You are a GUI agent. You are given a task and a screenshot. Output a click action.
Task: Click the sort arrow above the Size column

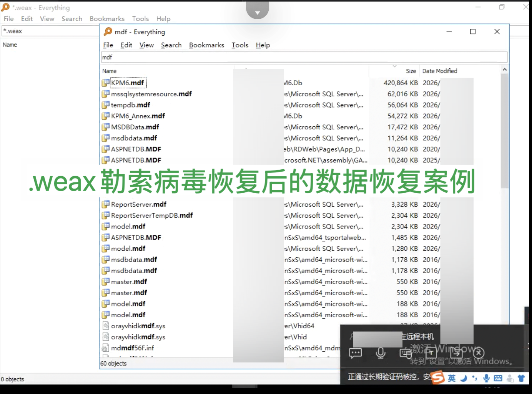click(x=394, y=66)
